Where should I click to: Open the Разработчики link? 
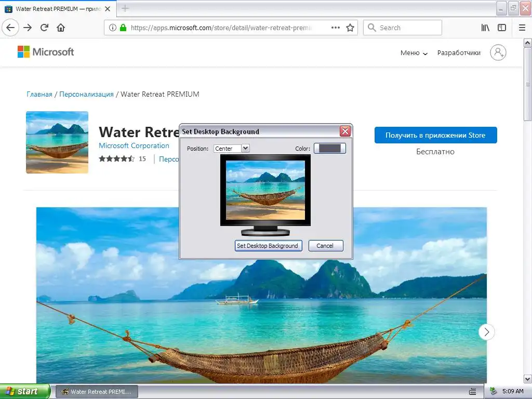coord(459,52)
